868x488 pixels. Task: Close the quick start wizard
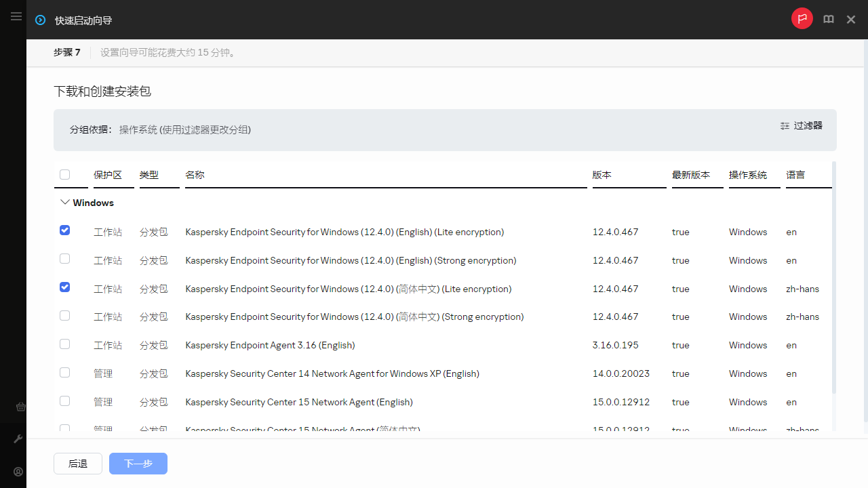pos(851,20)
